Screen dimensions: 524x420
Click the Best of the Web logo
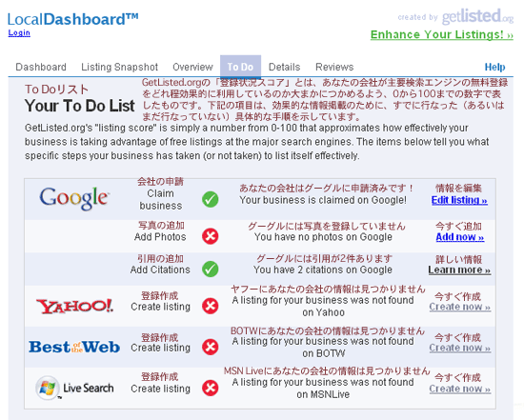tap(74, 348)
